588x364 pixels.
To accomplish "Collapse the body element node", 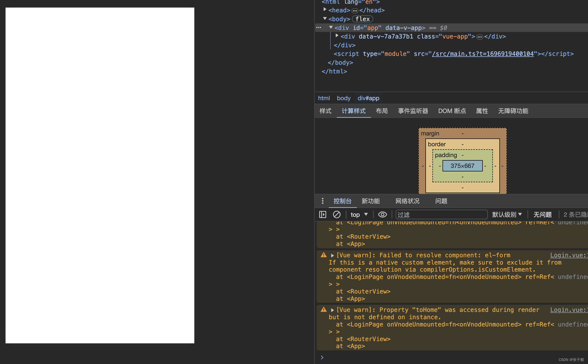I will click(325, 18).
